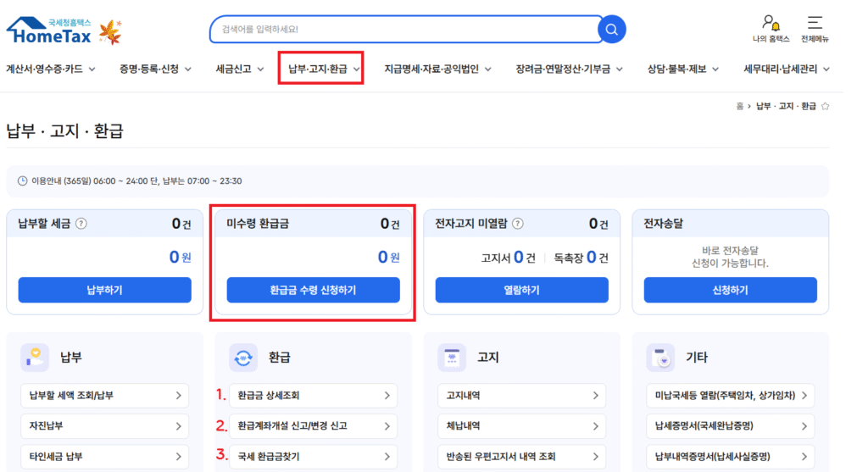Open the 납부·고지·환급 menu
This screenshot has height=472, width=868.
pos(320,69)
